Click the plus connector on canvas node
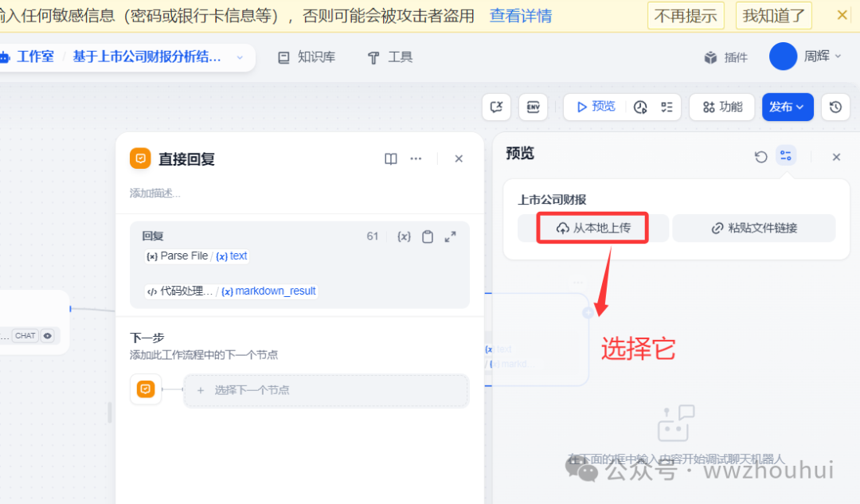Image resolution: width=860 pixels, height=504 pixels. [588, 313]
